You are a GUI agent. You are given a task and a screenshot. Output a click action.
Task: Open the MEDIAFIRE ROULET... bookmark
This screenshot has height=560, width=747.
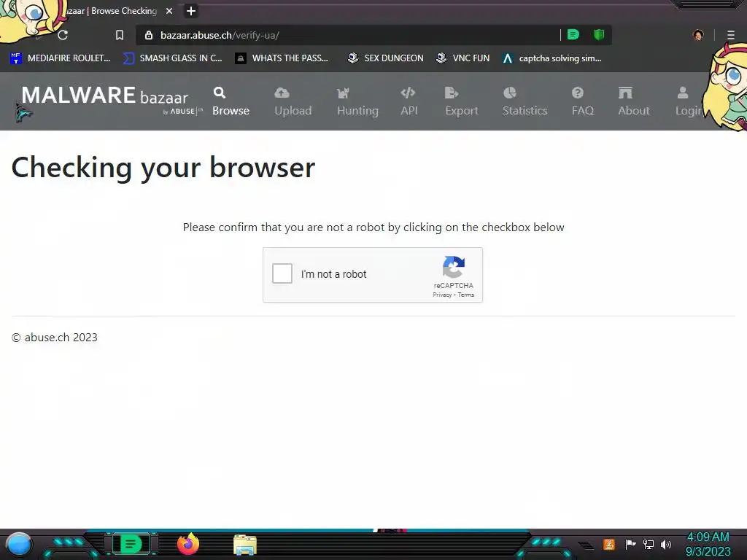[x=61, y=58]
